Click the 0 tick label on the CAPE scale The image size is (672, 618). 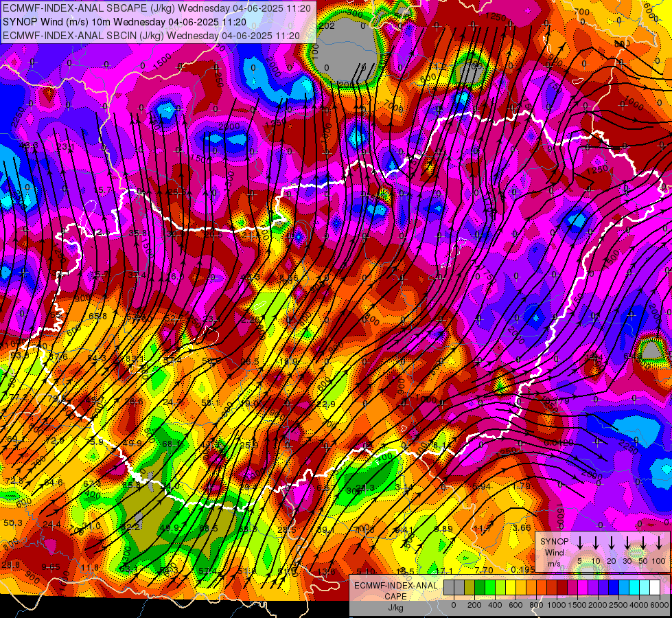454,605
